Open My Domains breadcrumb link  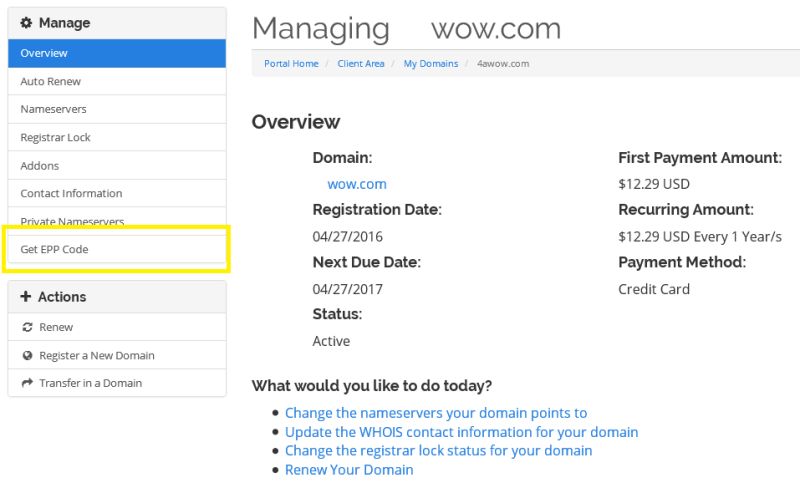point(431,64)
